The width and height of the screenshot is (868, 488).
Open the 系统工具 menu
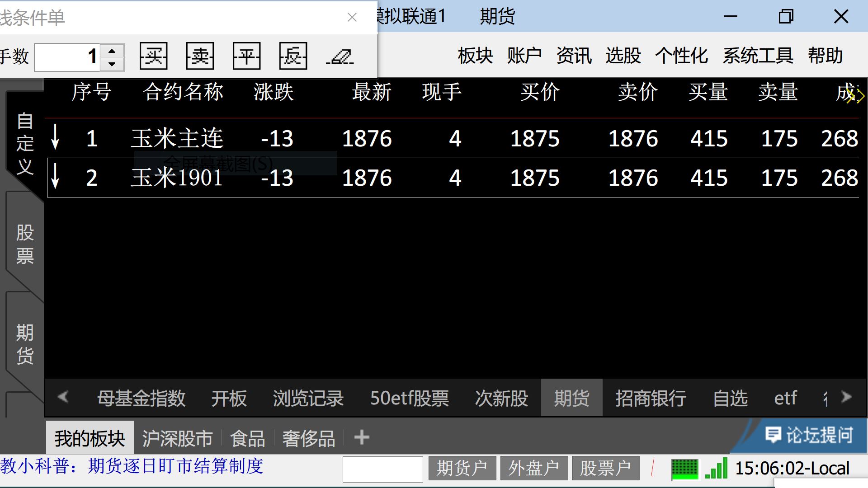(758, 56)
